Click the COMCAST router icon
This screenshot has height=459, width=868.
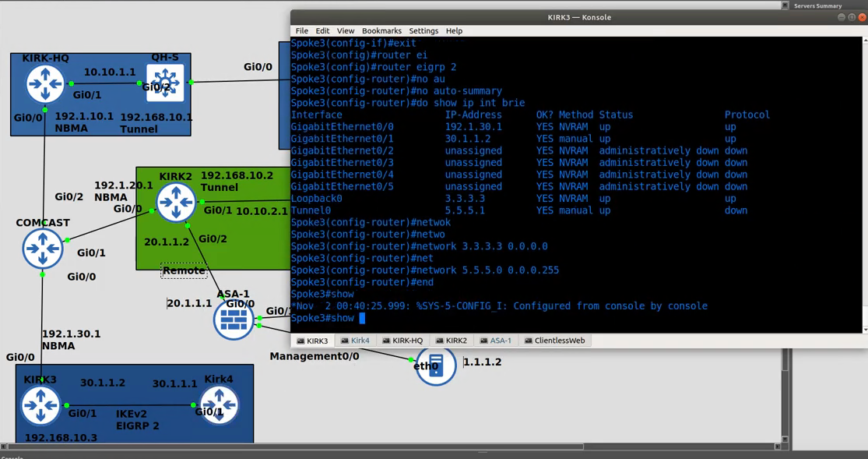coord(43,249)
